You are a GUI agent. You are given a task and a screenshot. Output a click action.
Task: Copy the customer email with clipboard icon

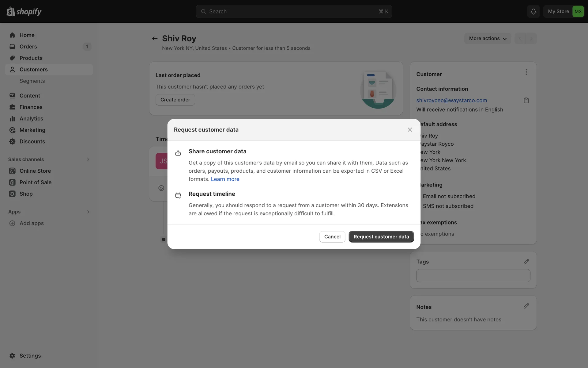click(526, 101)
